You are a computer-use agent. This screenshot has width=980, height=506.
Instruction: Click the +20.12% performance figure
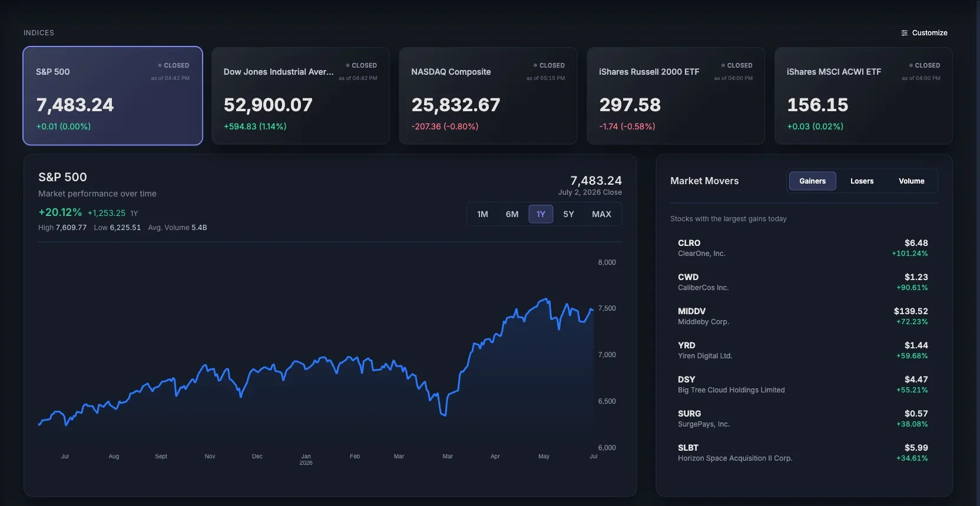click(60, 212)
